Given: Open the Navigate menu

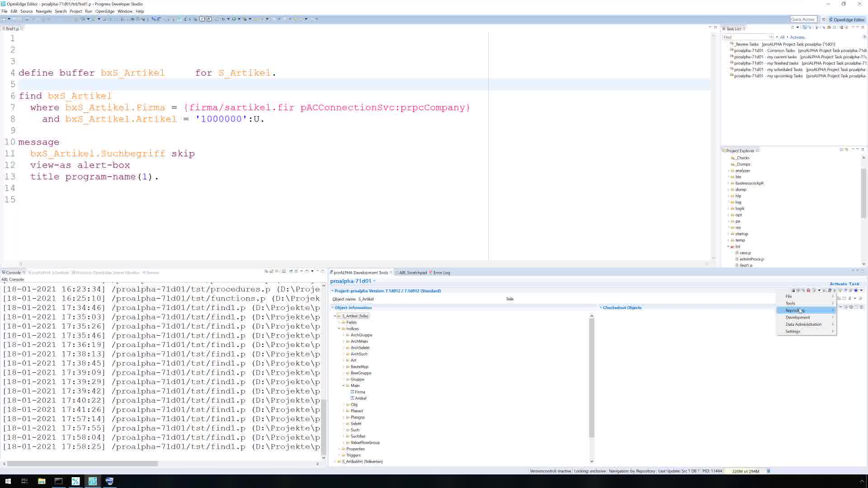Looking at the screenshot, I should coord(44,11).
